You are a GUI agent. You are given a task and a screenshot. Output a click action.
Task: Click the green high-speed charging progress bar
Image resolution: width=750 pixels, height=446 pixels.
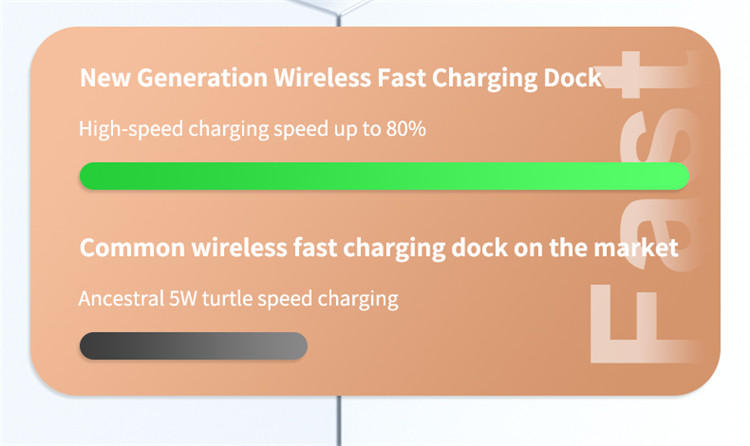(x=384, y=176)
